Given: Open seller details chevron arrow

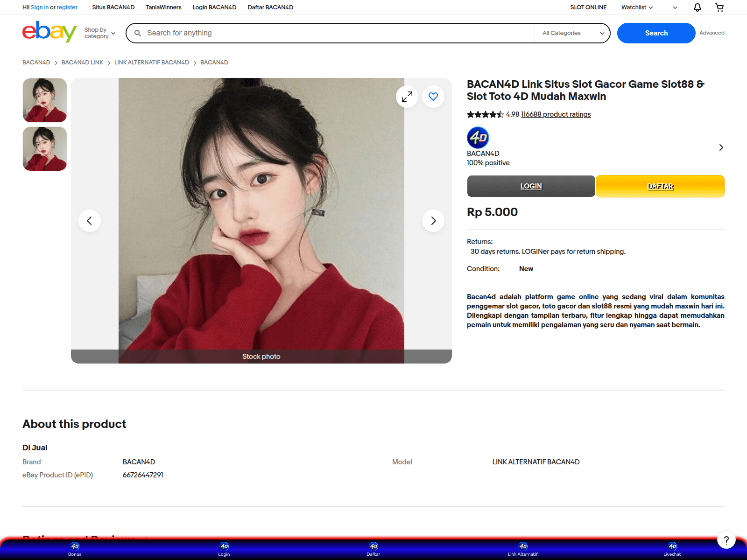Looking at the screenshot, I should 721,147.
